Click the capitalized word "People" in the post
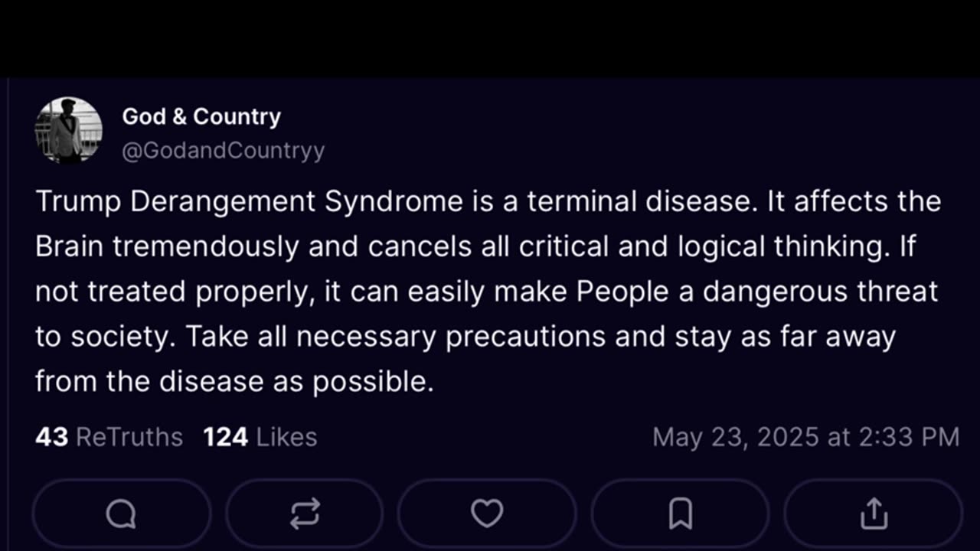The image size is (980, 551). click(x=623, y=292)
